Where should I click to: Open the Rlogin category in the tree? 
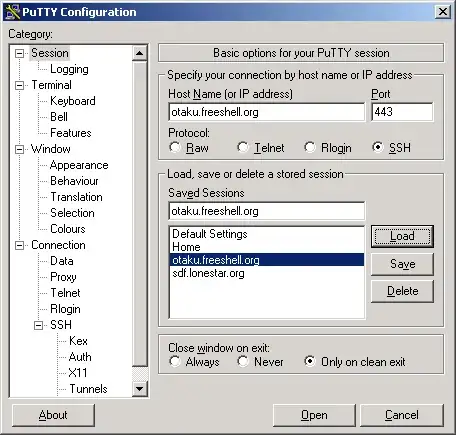click(x=65, y=309)
